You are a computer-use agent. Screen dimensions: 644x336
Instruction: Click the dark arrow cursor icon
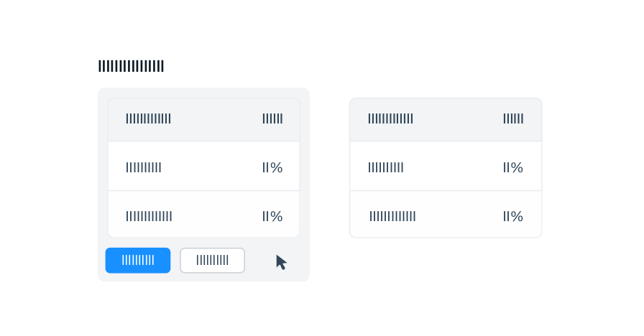coord(281,262)
